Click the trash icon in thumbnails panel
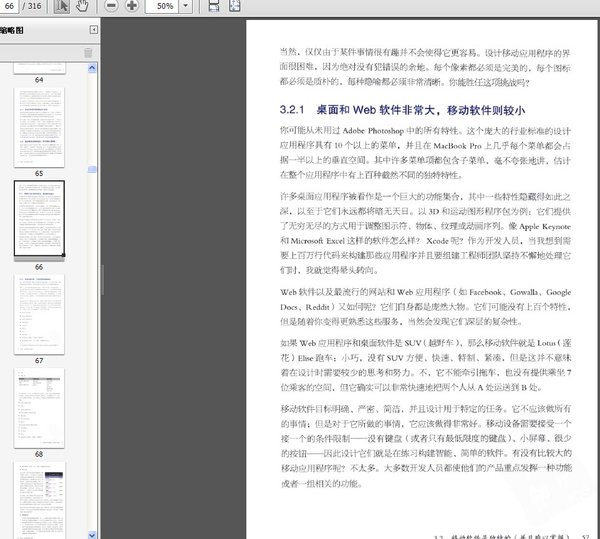Viewport: 600px width, 539px height. click(88, 52)
